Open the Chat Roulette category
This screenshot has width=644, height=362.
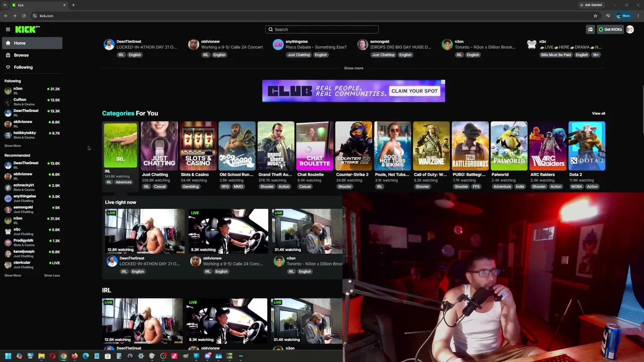314,146
